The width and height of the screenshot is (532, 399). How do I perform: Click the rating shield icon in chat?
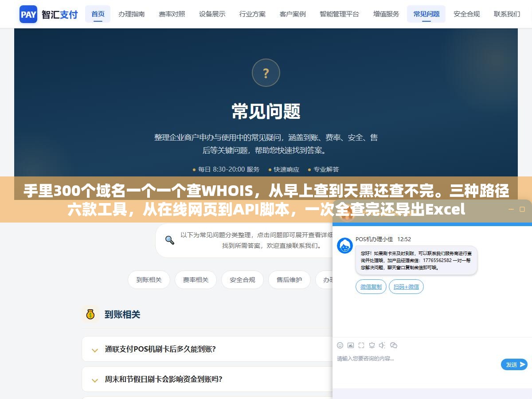tap(372, 345)
